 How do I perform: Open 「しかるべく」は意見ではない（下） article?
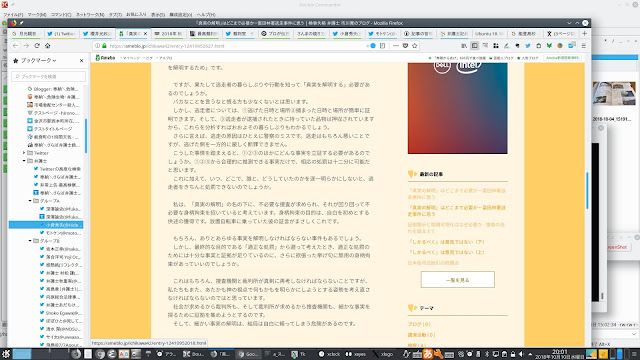pyautogui.click(x=446, y=242)
